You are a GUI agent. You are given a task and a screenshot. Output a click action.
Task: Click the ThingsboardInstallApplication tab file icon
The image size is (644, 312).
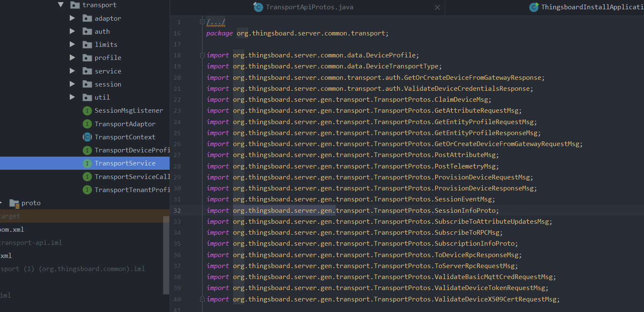534,7
